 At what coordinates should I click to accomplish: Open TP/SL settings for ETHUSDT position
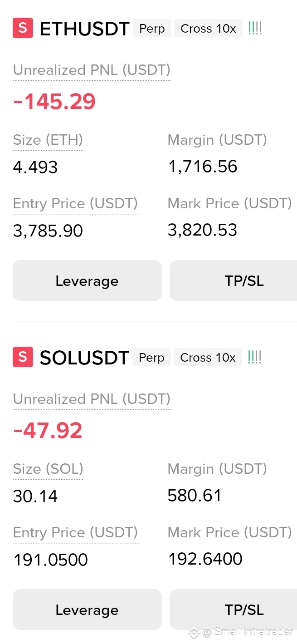pos(234,280)
